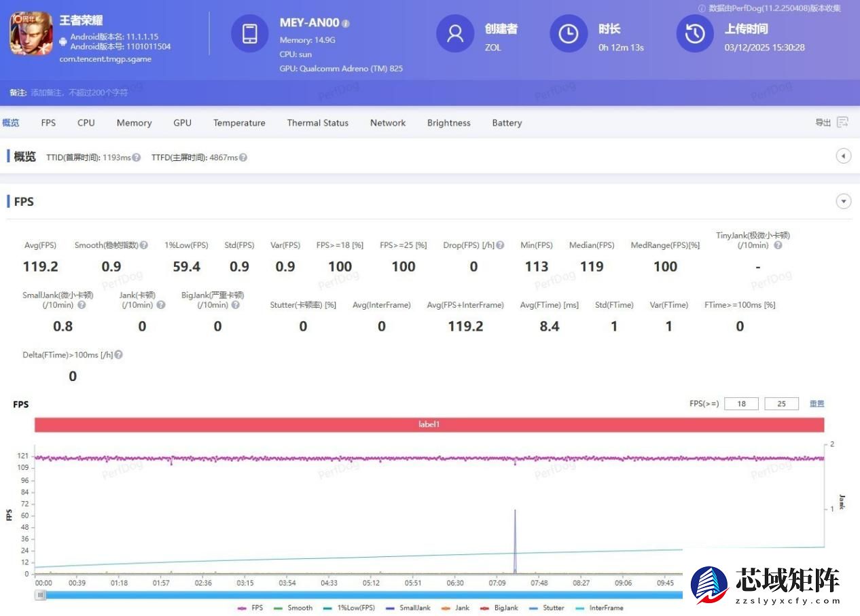Click the Honor of Kings game icon

tap(31, 34)
